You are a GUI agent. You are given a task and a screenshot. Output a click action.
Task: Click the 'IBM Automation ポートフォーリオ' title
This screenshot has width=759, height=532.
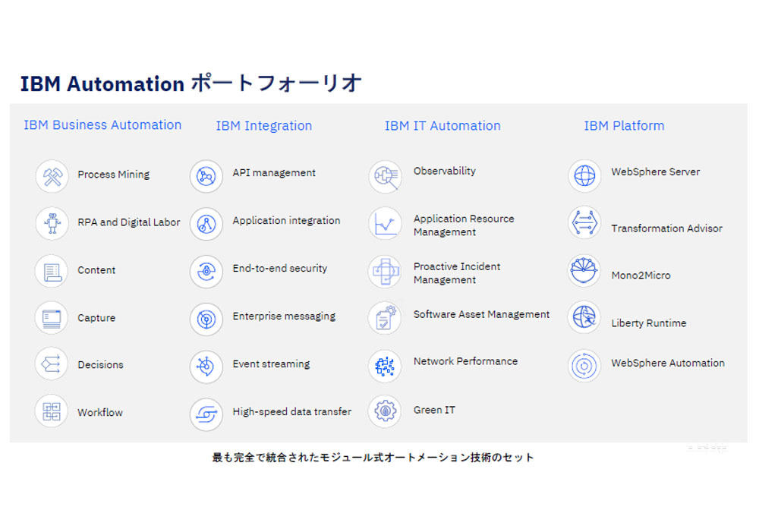click(191, 83)
